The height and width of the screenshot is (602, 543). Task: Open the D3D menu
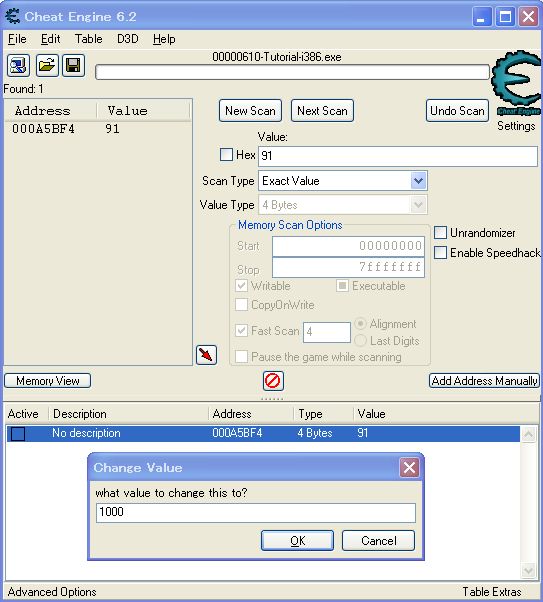[x=127, y=39]
